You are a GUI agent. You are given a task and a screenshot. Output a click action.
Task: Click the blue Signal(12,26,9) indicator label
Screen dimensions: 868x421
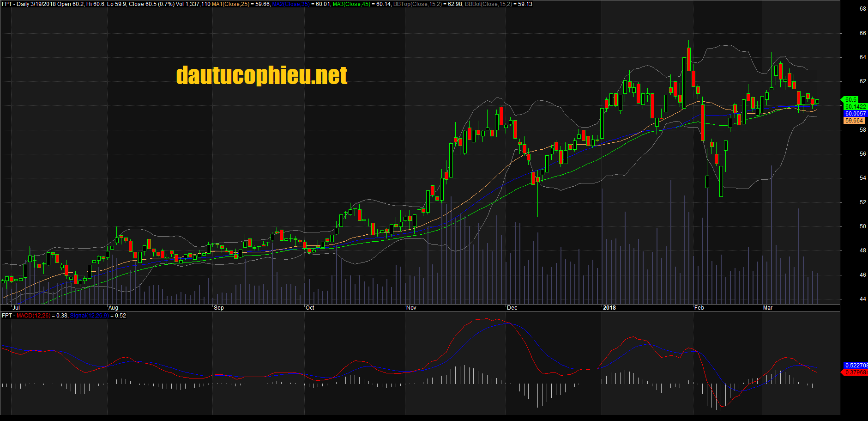click(89, 316)
